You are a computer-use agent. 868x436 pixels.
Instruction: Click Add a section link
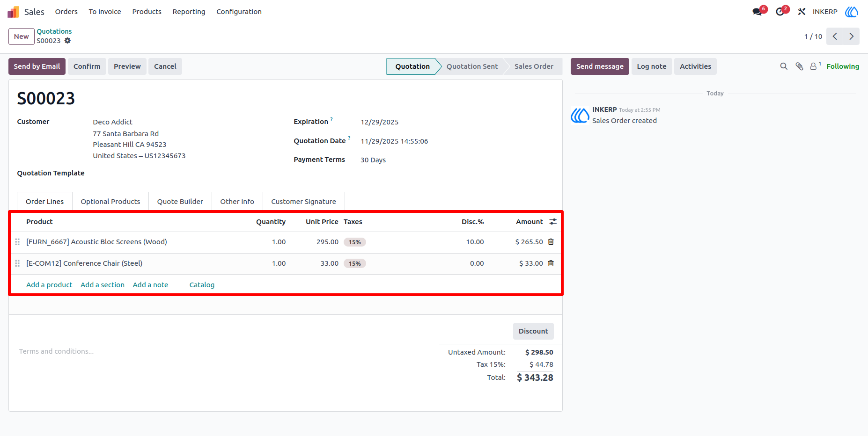point(103,285)
